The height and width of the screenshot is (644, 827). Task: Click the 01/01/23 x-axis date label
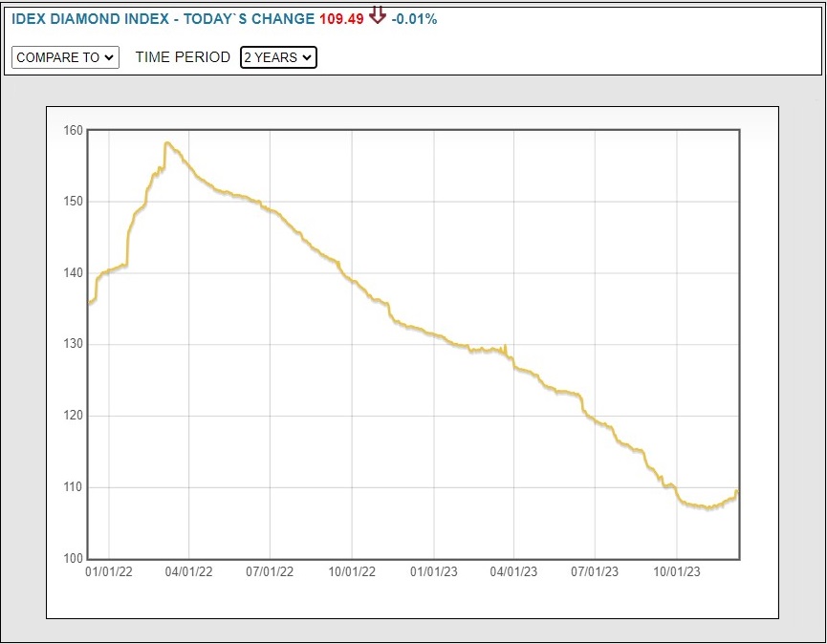(434, 572)
